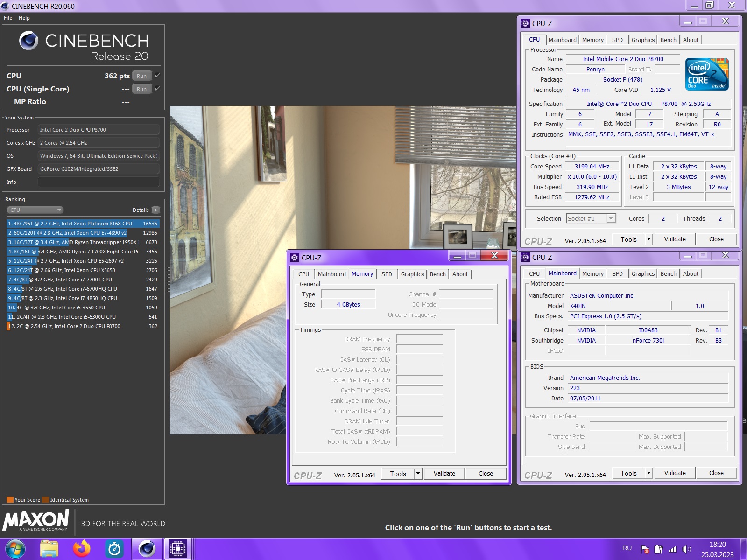
Task: Open the Cinebench File menu
Action: 8,18
